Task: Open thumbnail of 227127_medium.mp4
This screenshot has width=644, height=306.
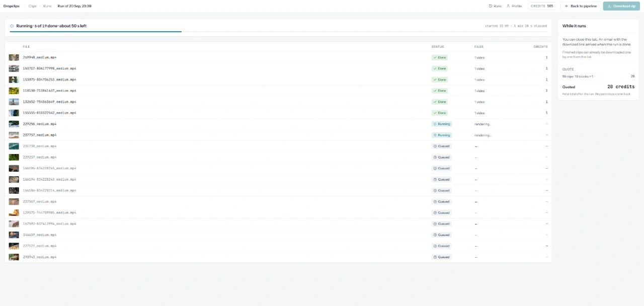Action: click(14, 246)
